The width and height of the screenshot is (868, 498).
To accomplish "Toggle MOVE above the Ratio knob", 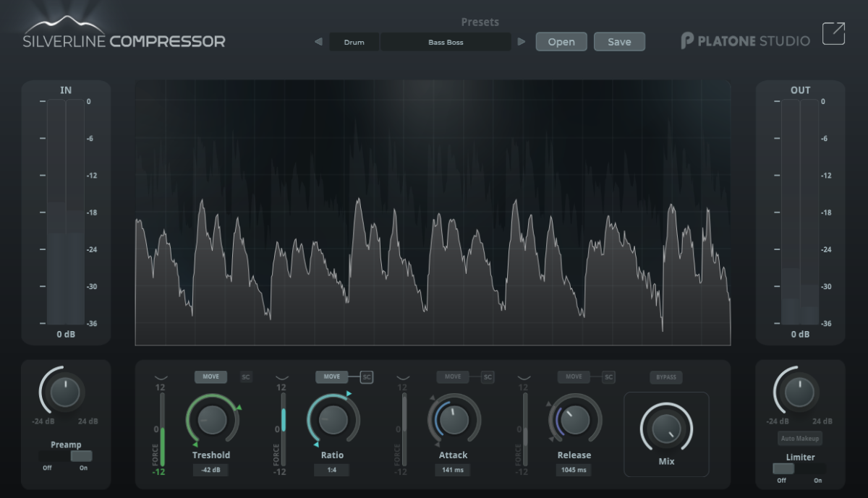I will pyautogui.click(x=332, y=377).
